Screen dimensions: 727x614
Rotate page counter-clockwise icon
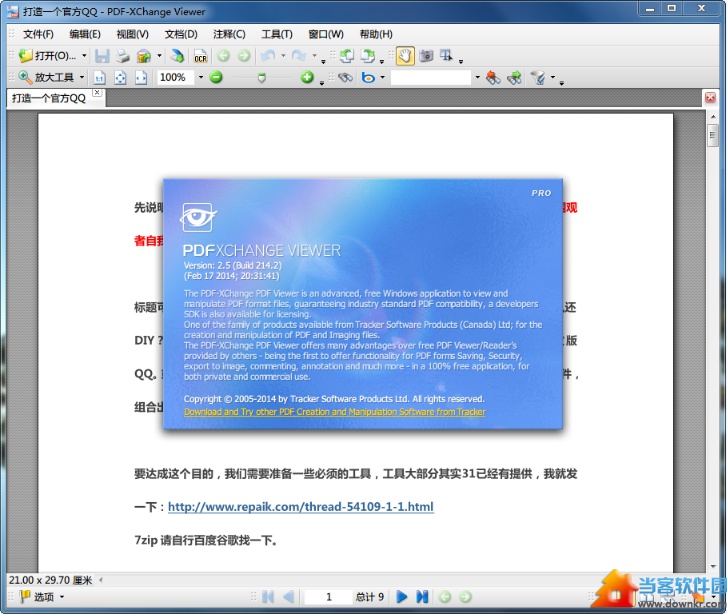347,56
